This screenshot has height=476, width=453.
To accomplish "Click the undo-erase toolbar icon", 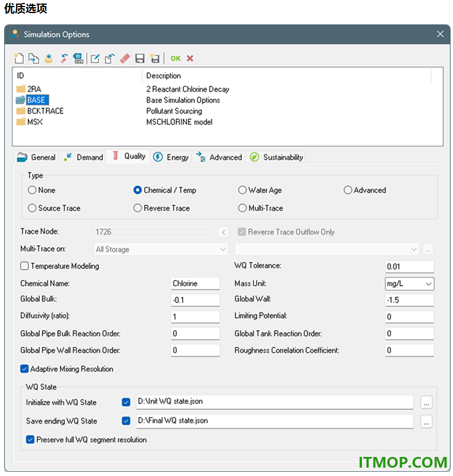I will 64,58.
